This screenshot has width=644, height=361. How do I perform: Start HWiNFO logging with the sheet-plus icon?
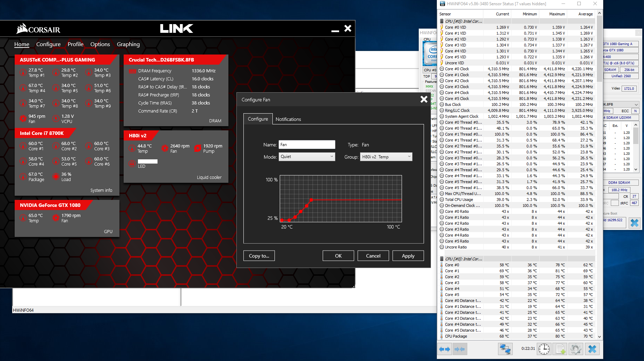560,349
